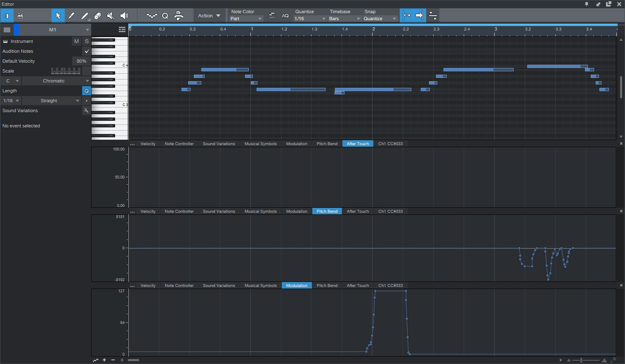Switch to piano roll view

tap(7, 16)
